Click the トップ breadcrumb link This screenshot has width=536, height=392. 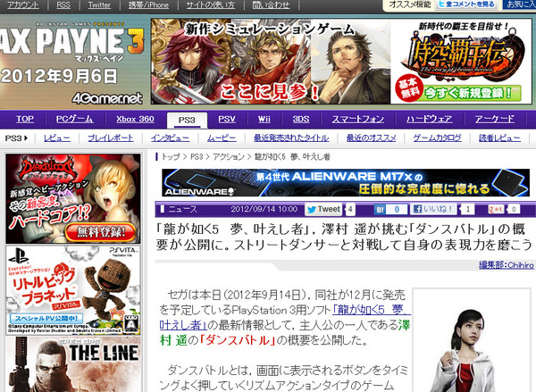point(171,157)
